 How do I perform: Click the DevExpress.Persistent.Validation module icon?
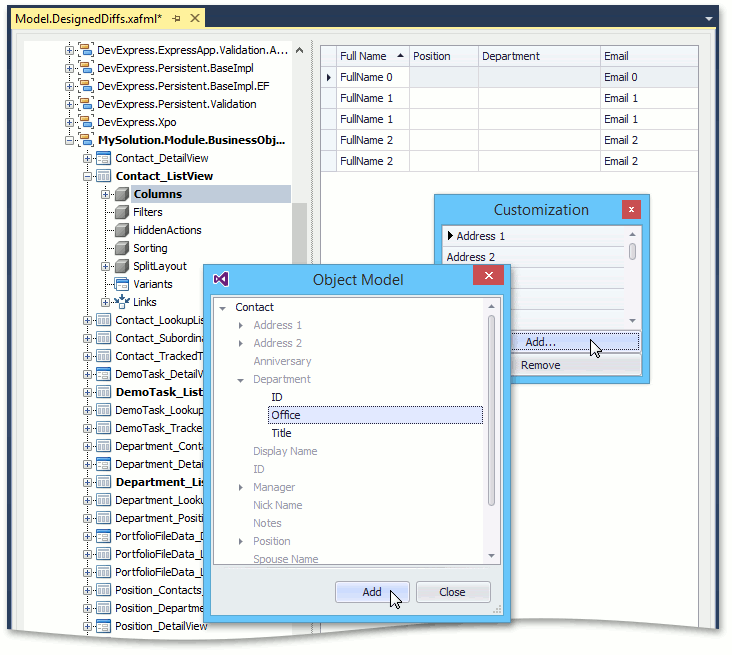click(85, 104)
